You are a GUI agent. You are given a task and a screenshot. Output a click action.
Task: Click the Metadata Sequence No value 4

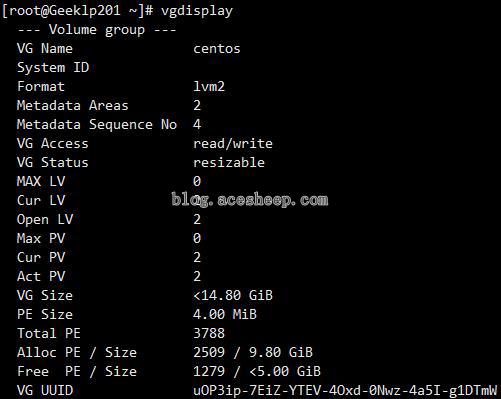(197, 125)
